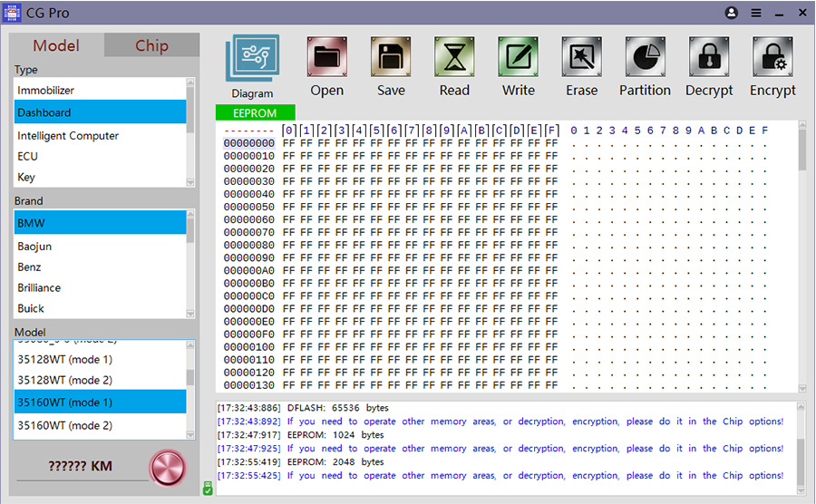Select Brilliance brand
The height and width of the screenshot is (504, 816).
point(100,287)
